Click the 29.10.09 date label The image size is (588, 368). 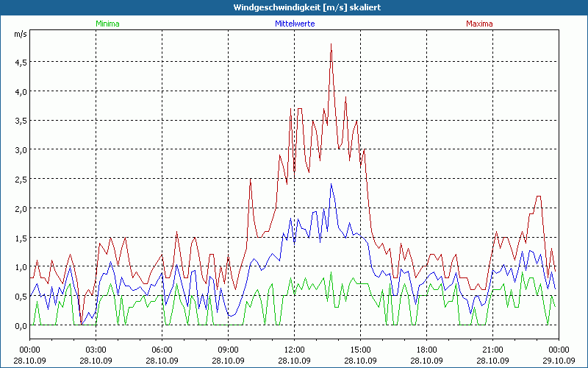559,361
